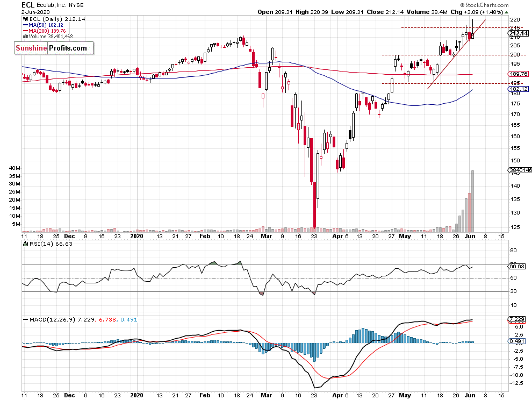Screen dimensions: 532x400
Task: Click the High 220.39 value
Action: click(312, 12)
